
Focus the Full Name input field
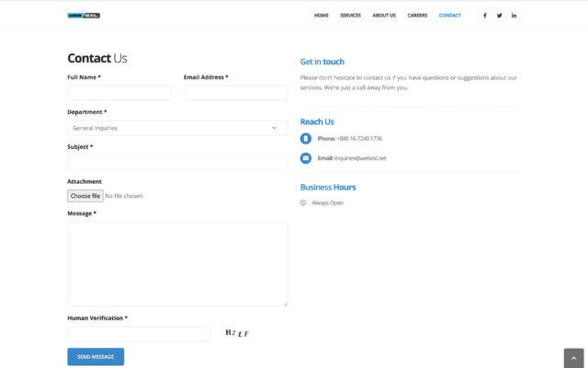[x=119, y=93]
